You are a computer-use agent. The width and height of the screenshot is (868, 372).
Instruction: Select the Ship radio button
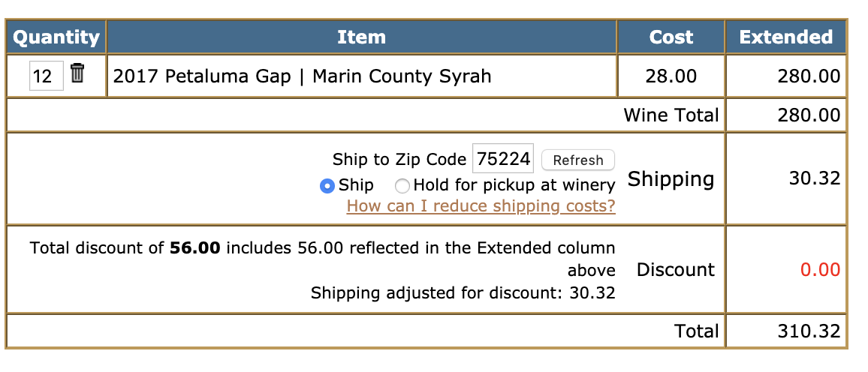[327, 186]
